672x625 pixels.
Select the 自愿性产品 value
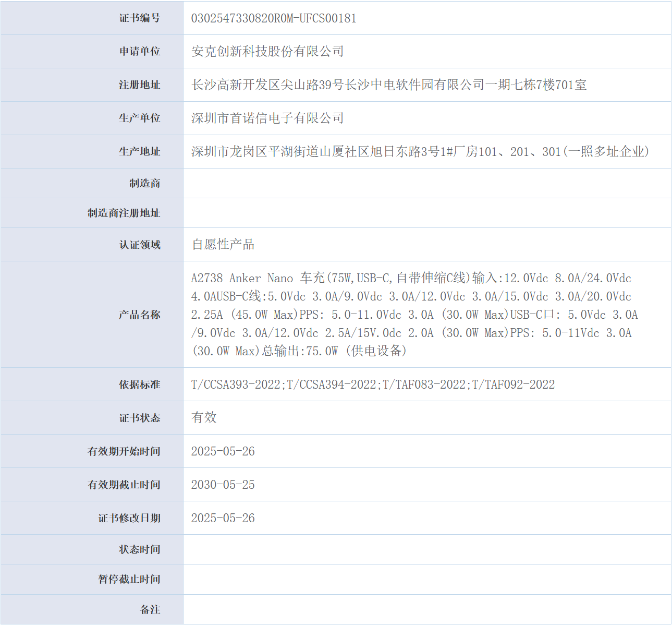(x=223, y=244)
